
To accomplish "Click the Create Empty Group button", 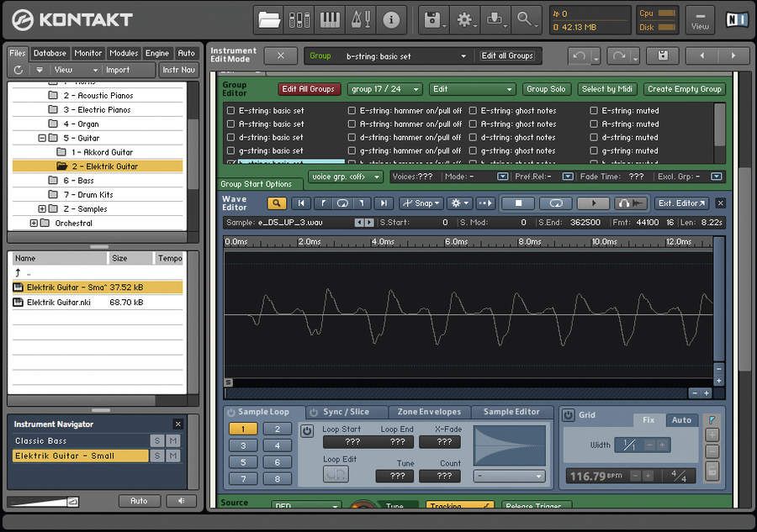I will (x=684, y=89).
